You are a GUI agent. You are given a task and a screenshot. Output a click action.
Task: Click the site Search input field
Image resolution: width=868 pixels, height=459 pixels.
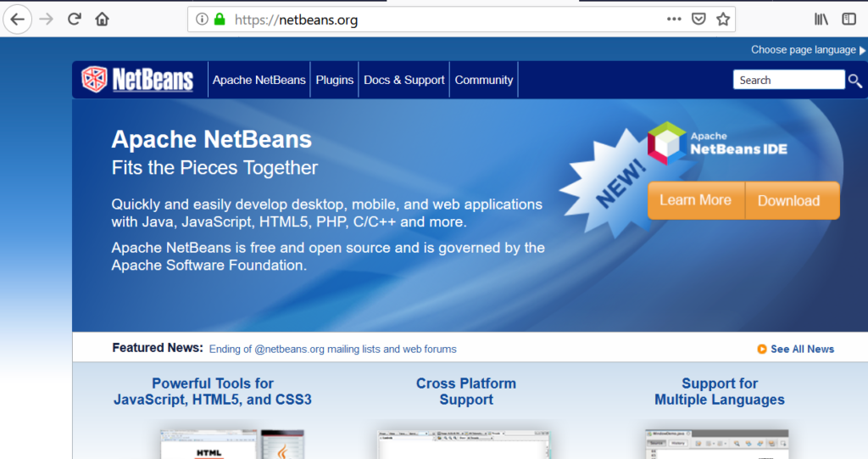(788, 80)
